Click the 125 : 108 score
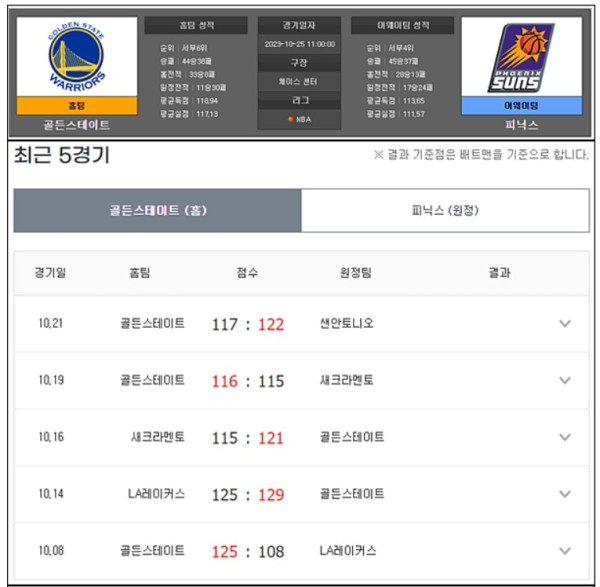The height and width of the screenshot is (587, 600). point(248,551)
